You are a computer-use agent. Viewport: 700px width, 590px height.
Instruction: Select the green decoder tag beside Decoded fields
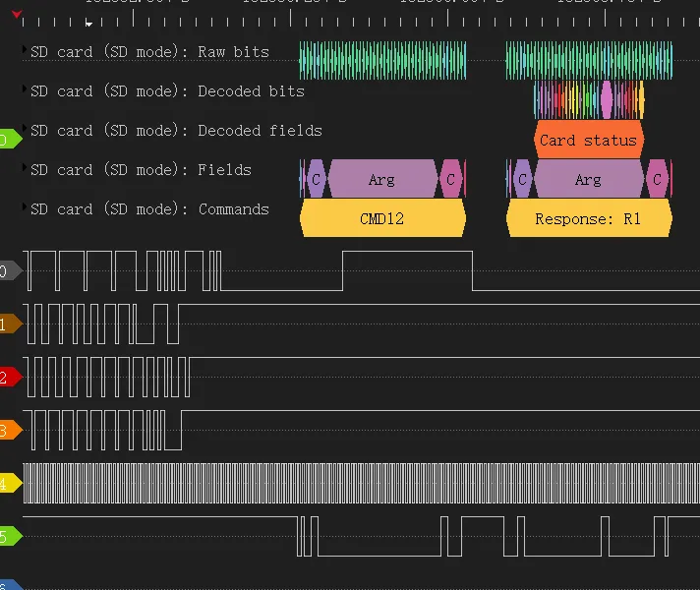[x=9, y=140]
